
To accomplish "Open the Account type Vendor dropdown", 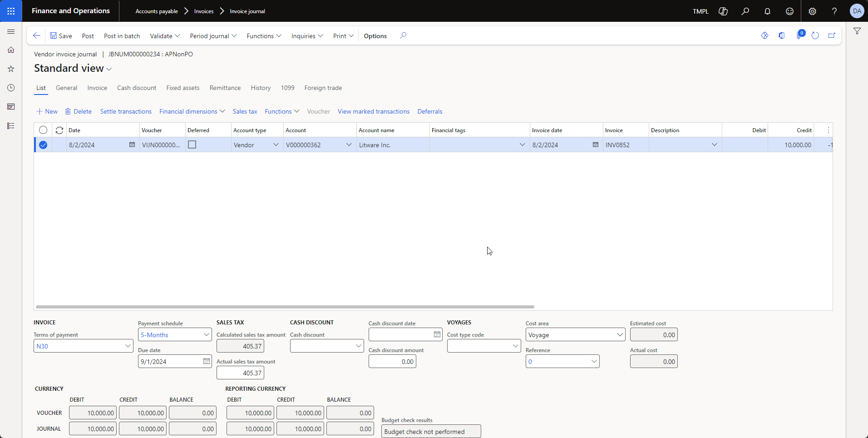I will point(276,144).
